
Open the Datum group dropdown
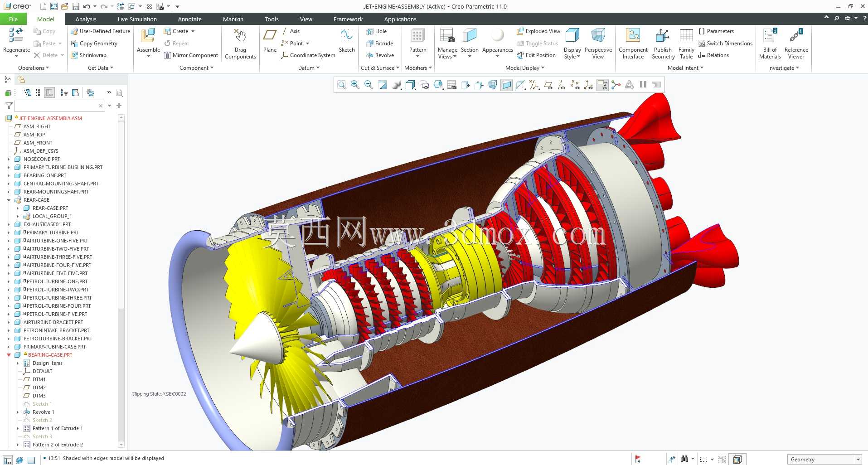coord(309,68)
